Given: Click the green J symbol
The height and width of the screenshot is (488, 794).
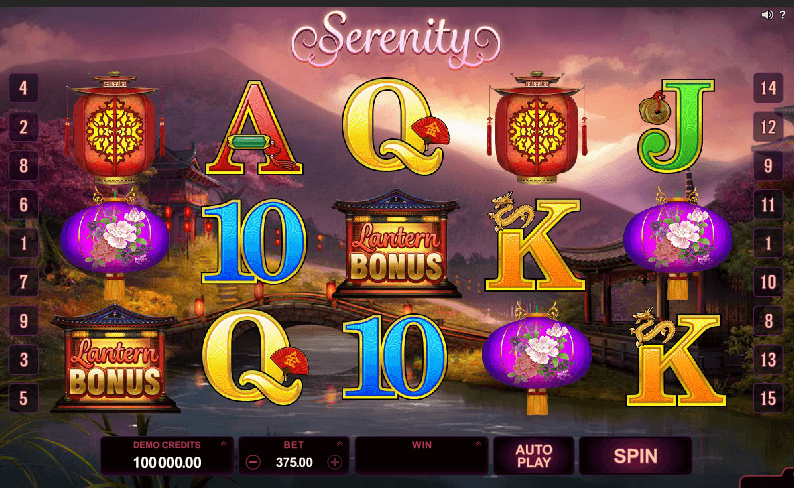Looking at the screenshot, I should click(x=676, y=126).
